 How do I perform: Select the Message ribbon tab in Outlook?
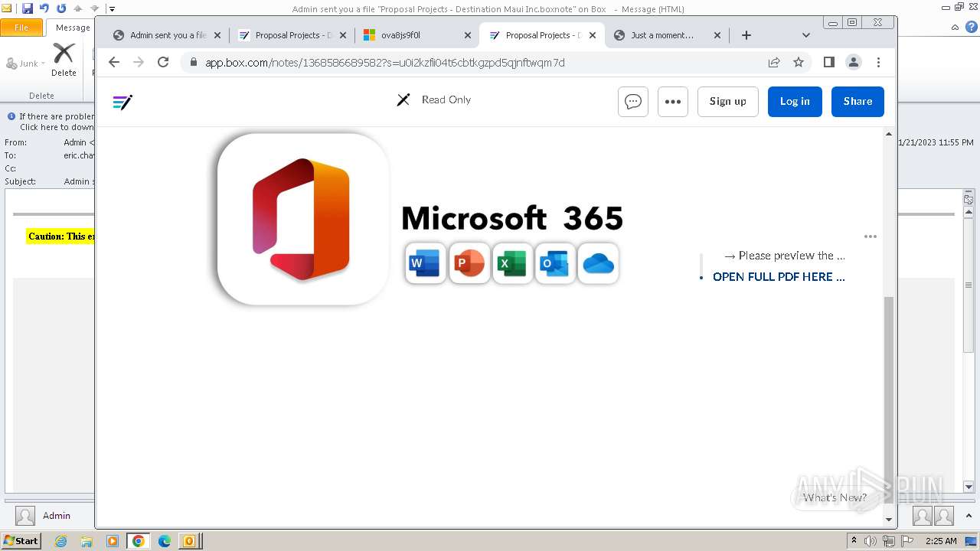(x=73, y=28)
